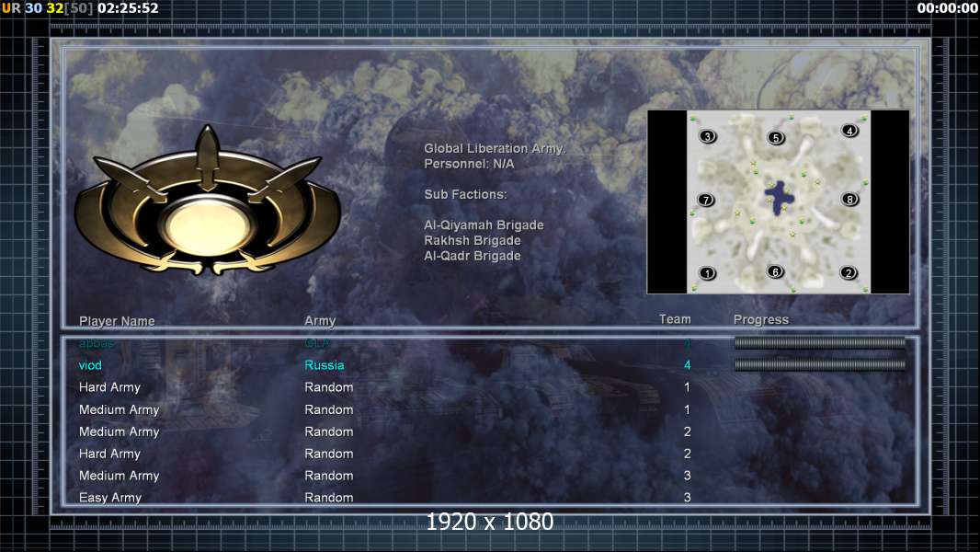Screen dimensions: 980x552
Task: Pick start position marker 8 on minimap
Action: (x=849, y=200)
